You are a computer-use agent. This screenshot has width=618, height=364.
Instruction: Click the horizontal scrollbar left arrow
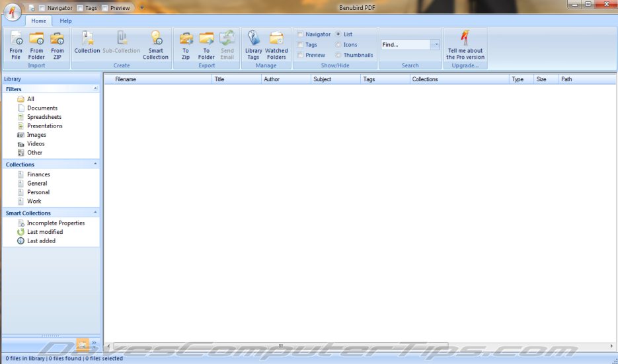pyautogui.click(x=109, y=346)
